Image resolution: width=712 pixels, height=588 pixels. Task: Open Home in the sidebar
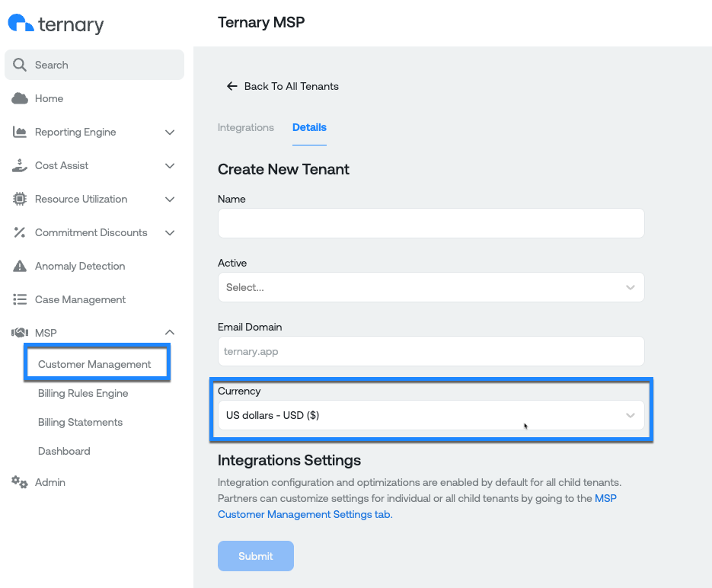49,98
